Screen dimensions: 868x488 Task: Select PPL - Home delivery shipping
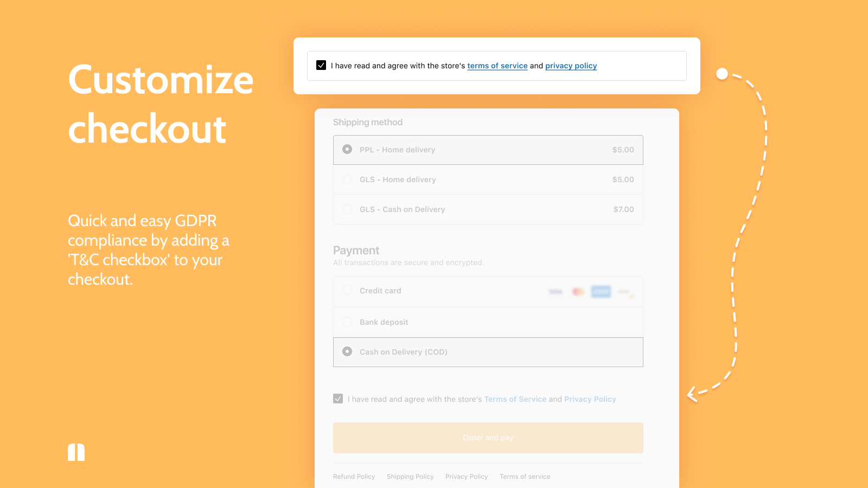tap(347, 149)
